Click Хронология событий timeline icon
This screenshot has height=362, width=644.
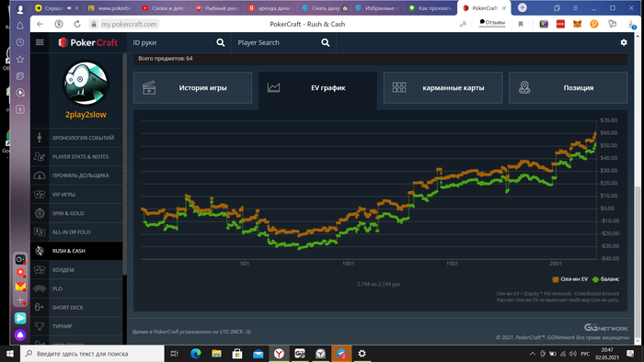[x=40, y=138]
